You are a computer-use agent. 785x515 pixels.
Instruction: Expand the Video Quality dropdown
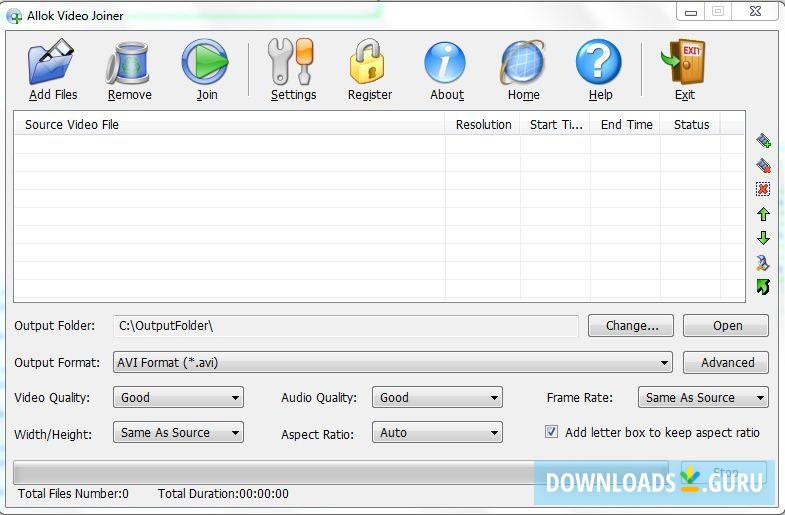pos(178,397)
